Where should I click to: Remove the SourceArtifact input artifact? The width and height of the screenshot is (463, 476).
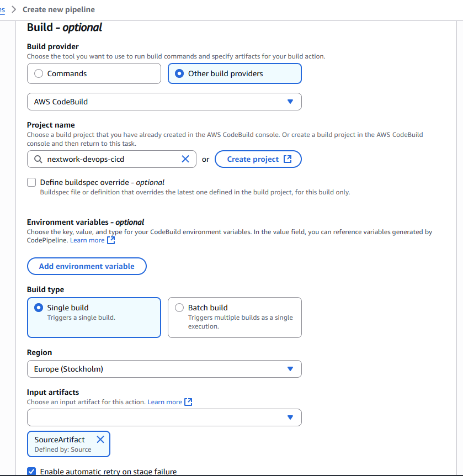[100, 440]
